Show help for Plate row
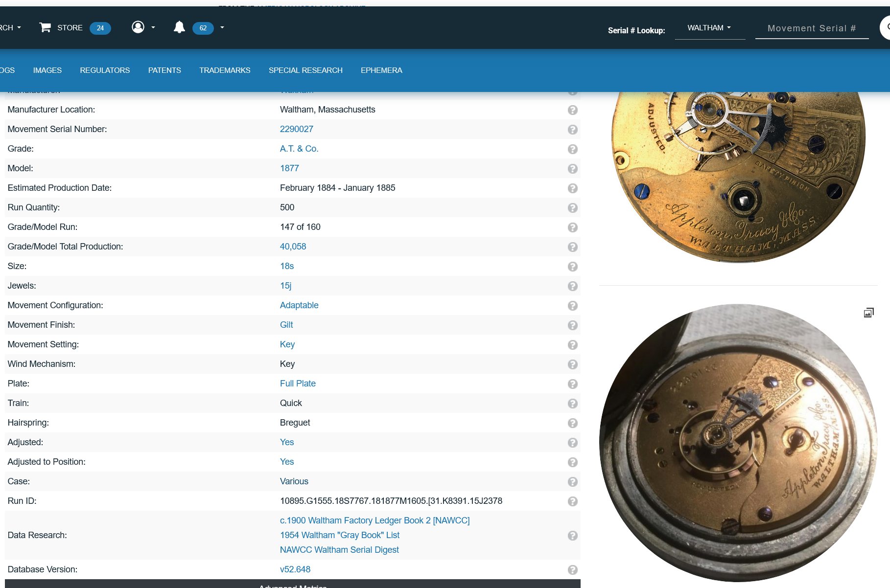 (573, 384)
